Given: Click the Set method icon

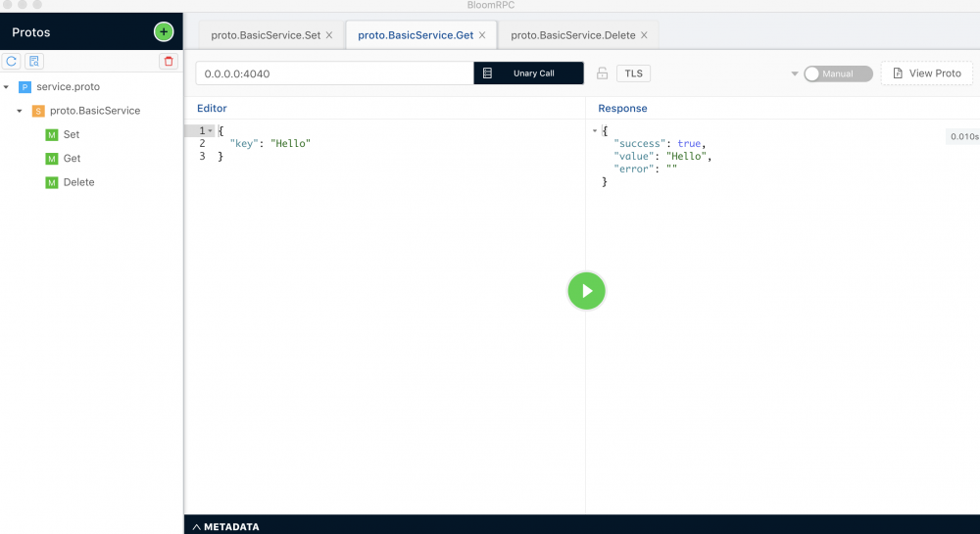Looking at the screenshot, I should tap(52, 135).
